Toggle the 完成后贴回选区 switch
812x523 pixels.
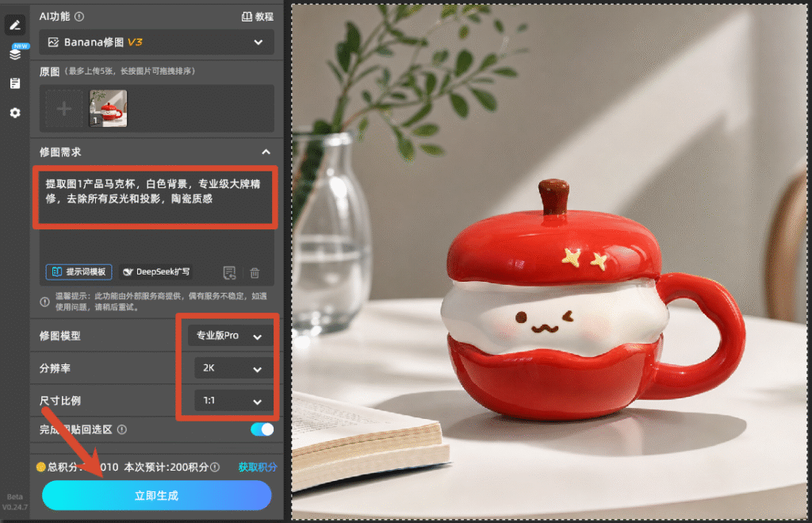262,429
